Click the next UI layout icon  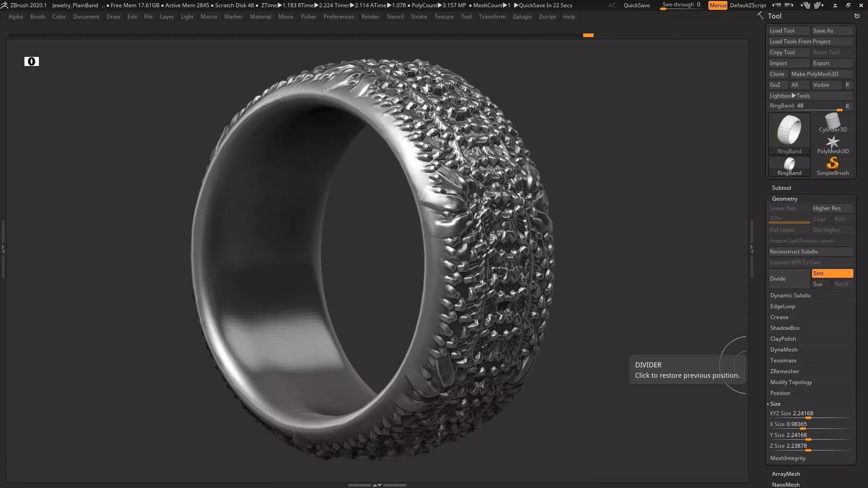819,5
